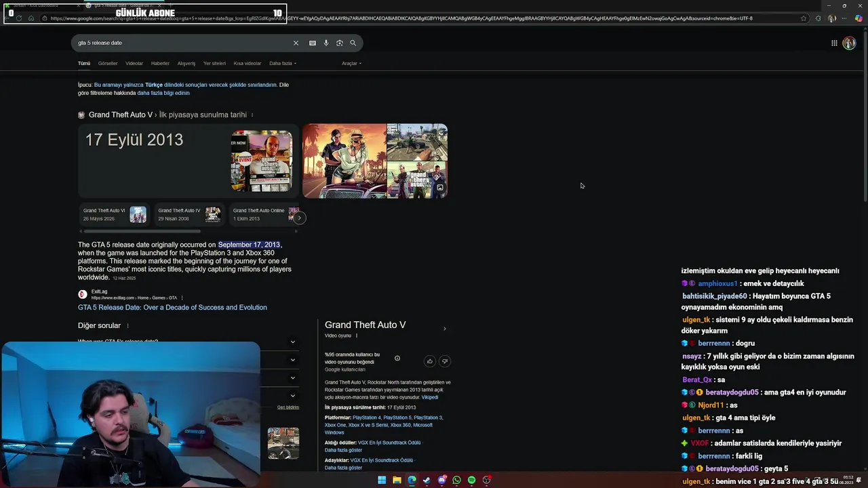Viewport: 868px width, 488px height.
Task: Submit search with the magnifier icon
Action: 353,43
